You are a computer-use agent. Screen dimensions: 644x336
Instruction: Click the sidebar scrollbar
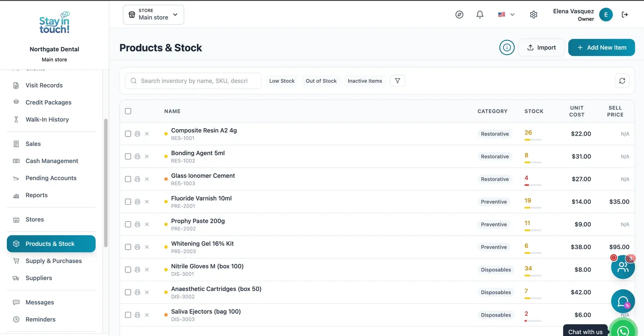click(106, 183)
